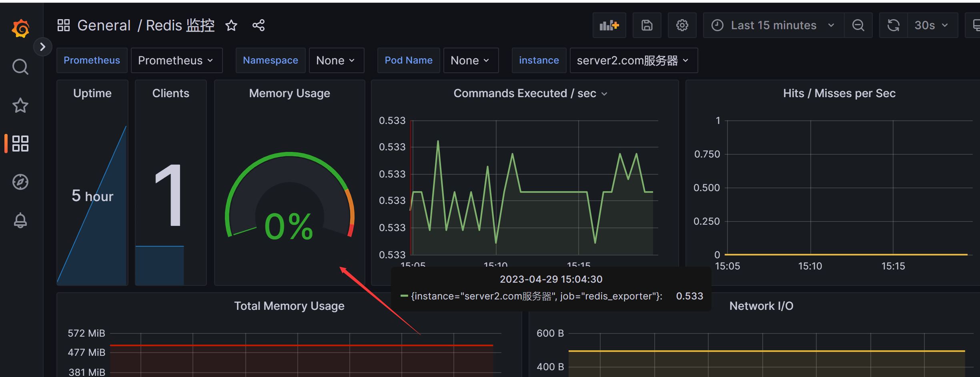Open the Explore compass icon
Viewport: 980px width, 377px height.
coord(20,182)
